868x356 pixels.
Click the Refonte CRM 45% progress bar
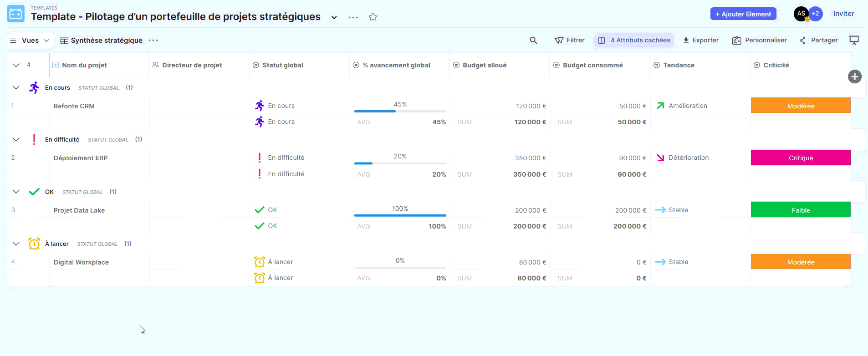point(400,111)
